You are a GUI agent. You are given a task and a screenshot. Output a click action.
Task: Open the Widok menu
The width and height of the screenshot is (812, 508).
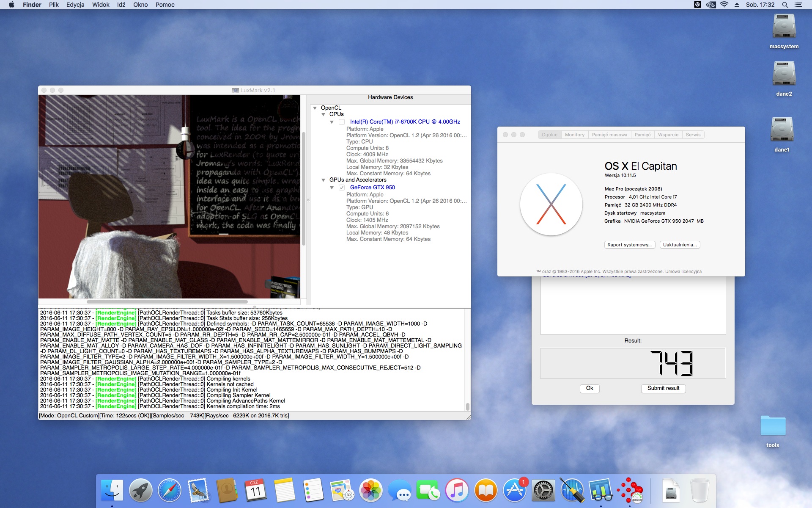[101, 5]
